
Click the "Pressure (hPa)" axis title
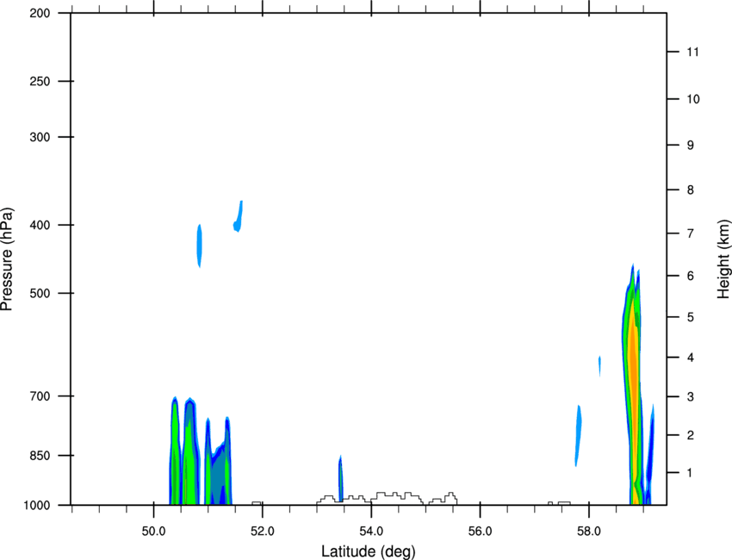(7, 259)
